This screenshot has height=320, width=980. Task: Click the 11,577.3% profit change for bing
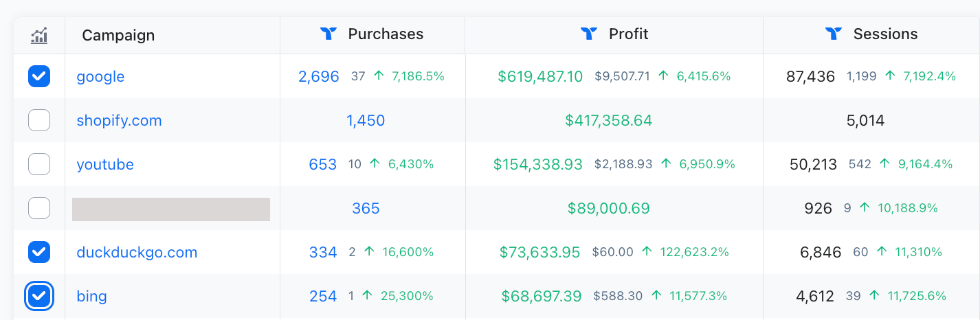pyautogui.click(x=698, y=296)
